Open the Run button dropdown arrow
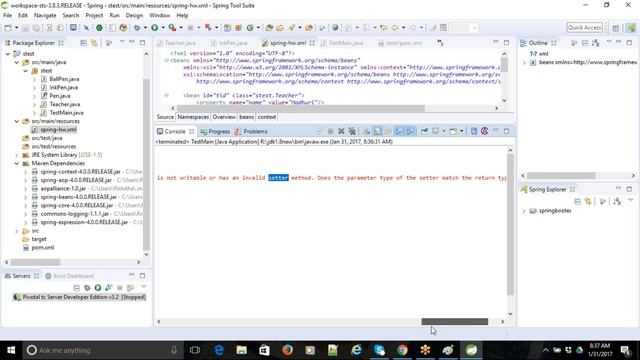This screenshot has width=640, height=360. pos(162,28)
